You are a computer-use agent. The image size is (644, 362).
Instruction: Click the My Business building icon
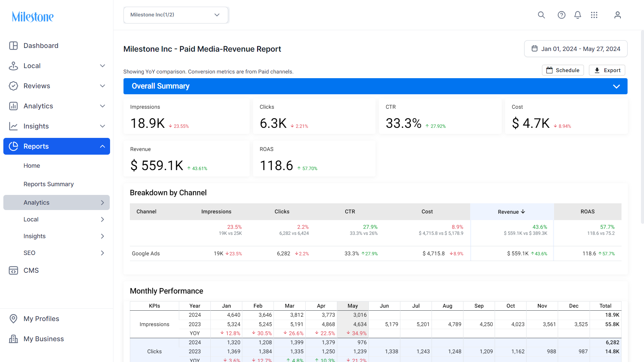13,339
